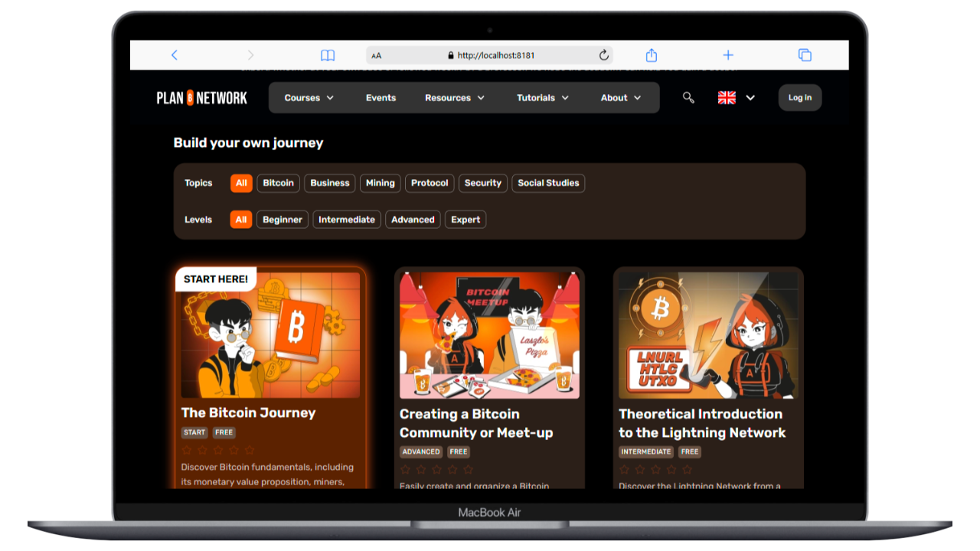980x551 pixels.
Task: Open the language selector flag dropdown
Action: (x=736, y=98)
